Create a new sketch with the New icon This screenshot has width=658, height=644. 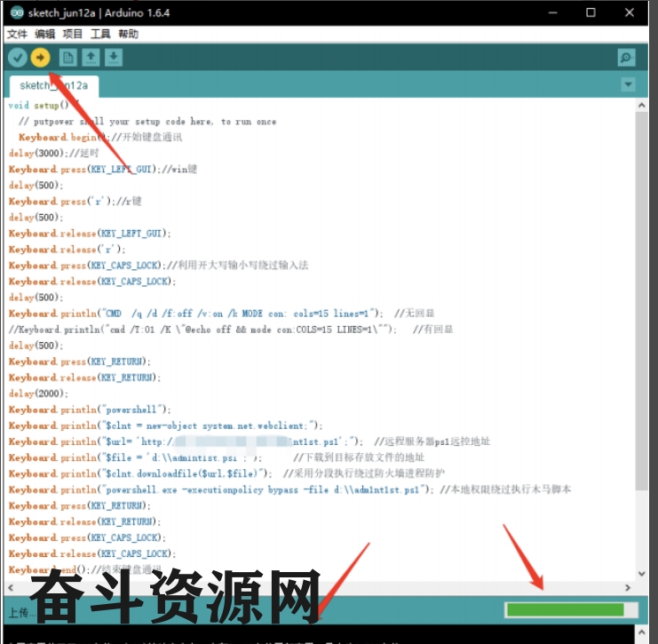(68, 58)
